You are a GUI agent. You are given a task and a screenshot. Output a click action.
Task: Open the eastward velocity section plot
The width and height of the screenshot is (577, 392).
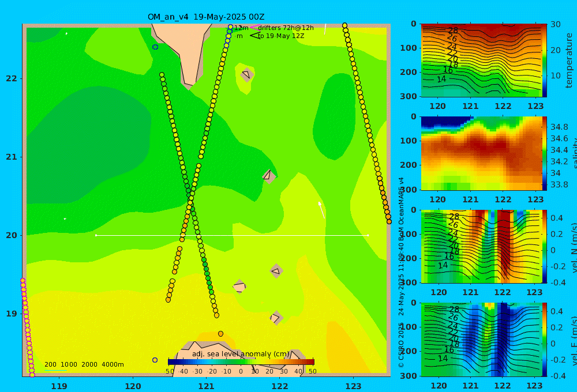pos(481,340)
